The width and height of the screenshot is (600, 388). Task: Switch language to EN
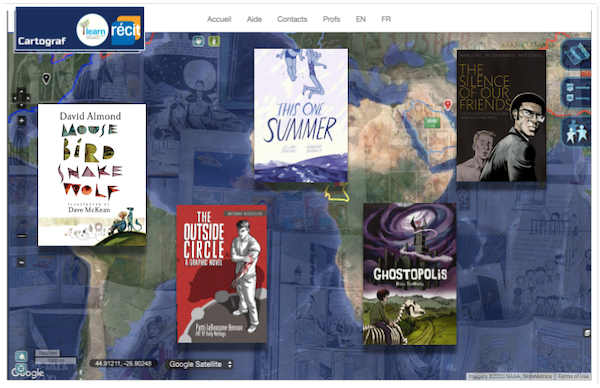coord(360,19)
